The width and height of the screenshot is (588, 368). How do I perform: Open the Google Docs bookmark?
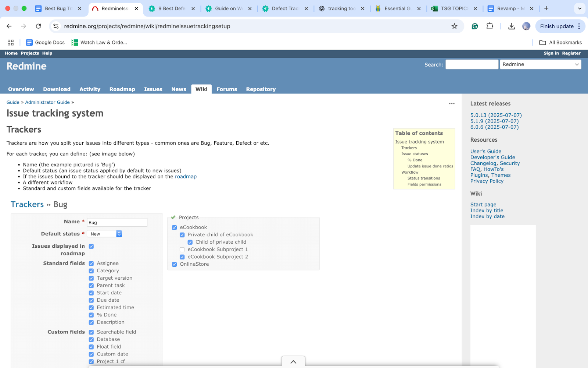[45, 42]
